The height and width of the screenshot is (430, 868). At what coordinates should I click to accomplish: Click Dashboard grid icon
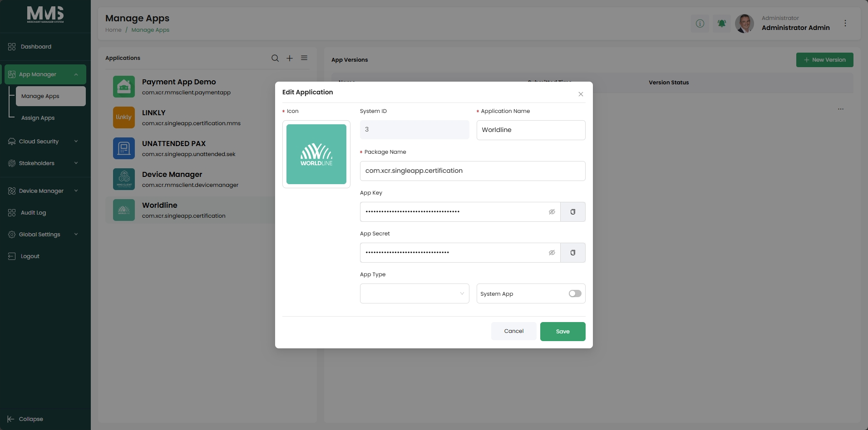(12, 47)
